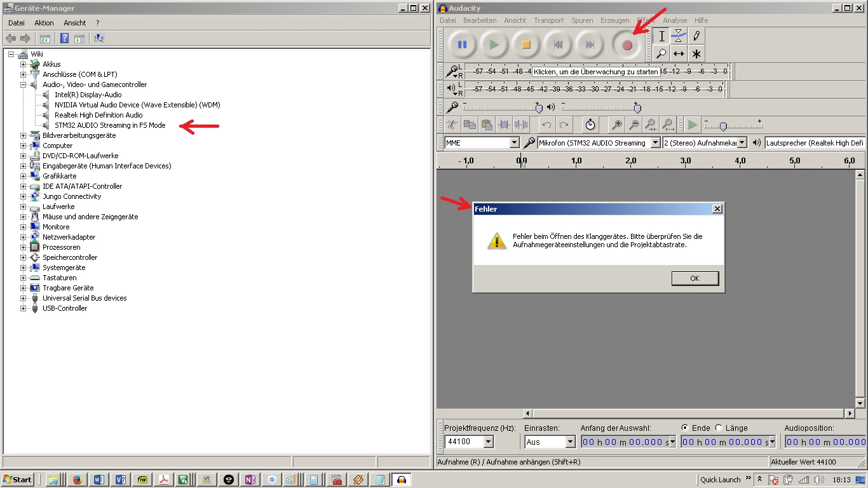Open the 2 (Stereo) recording channels dropdown
Viewport: 868px width, 488px height.
pos(742,143)
